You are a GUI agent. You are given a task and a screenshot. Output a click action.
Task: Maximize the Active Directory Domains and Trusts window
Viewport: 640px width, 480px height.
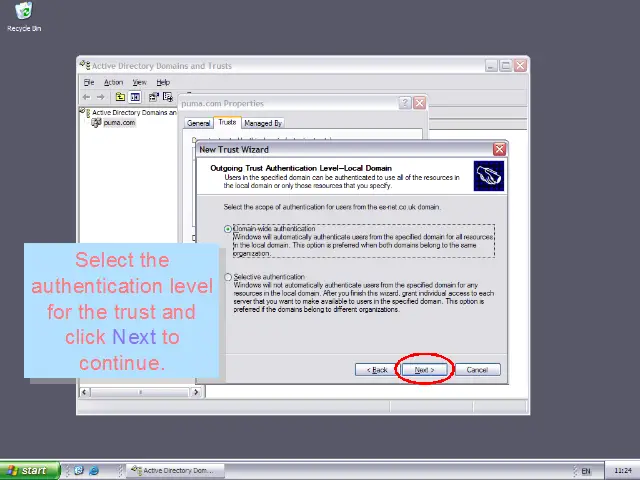[506, 65]
